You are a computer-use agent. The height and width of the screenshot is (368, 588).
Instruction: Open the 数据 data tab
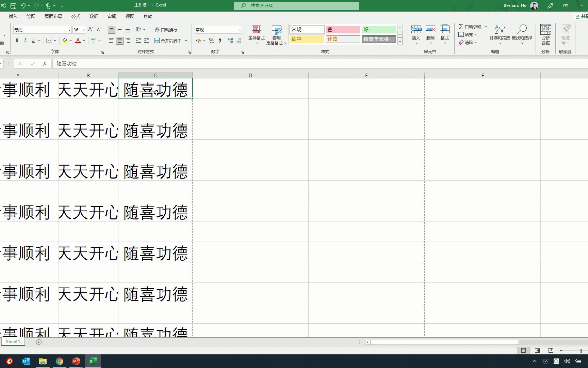(x=94, y=16)
